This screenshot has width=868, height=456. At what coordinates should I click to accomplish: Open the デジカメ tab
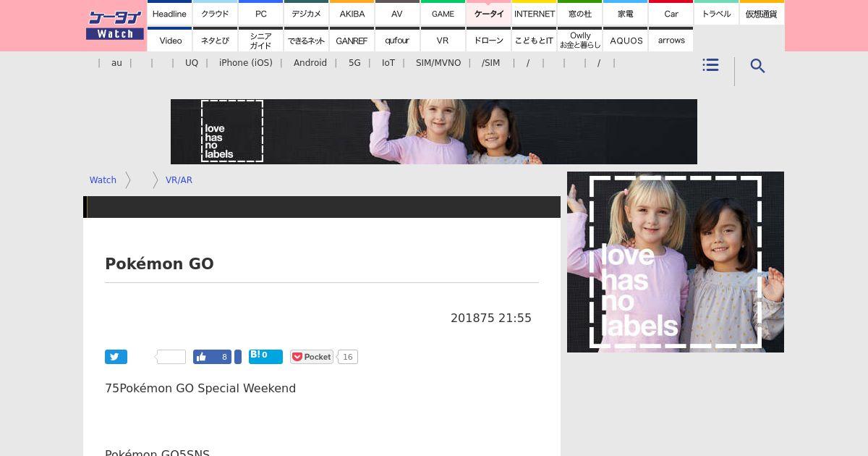pyautogui.click(x=307, y=13)
